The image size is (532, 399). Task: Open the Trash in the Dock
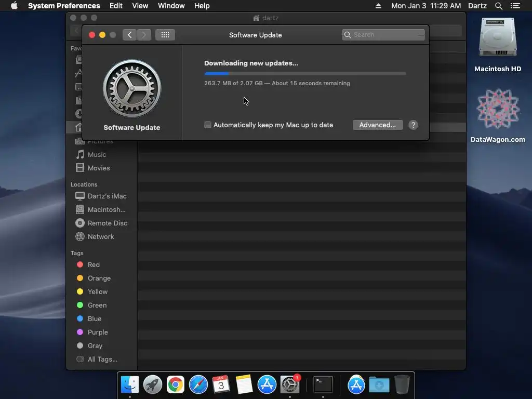point(402,384)
